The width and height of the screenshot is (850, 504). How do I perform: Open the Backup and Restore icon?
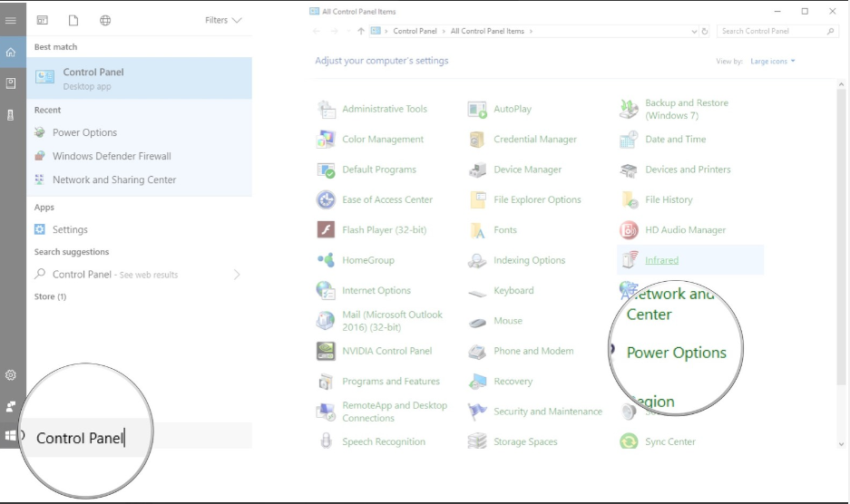coord(629,109)
